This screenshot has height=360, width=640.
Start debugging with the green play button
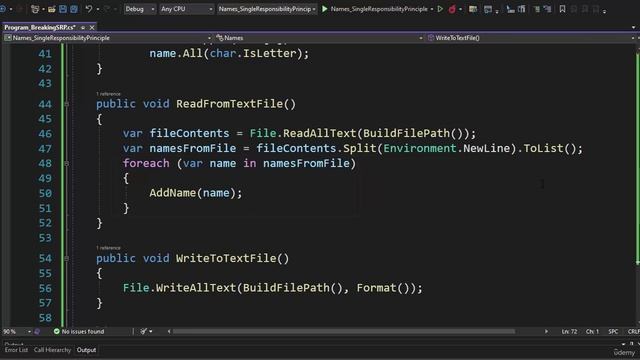(x=324, y=9)
